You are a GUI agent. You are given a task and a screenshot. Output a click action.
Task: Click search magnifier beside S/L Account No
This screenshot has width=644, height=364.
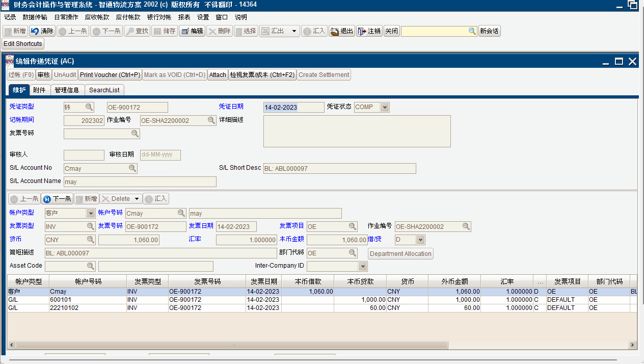(132, 168)
